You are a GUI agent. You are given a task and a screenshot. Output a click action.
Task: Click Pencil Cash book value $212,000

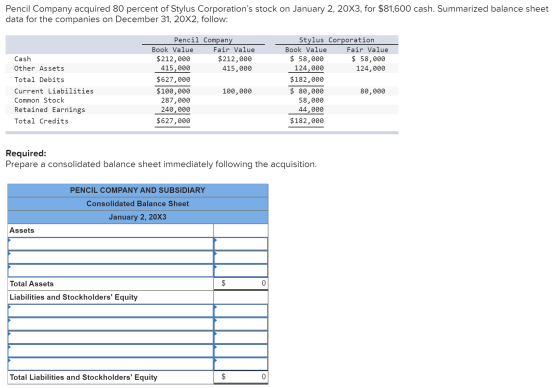tap(173, 59)
